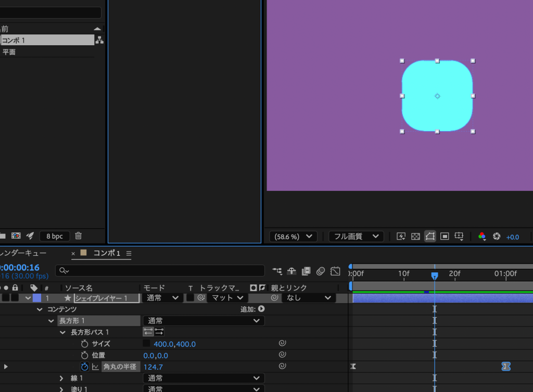Image resolution: width=533 pixels, height=392 pixels.
Task: Open the graph editor in timeline
Action: [x=335, y=271]
